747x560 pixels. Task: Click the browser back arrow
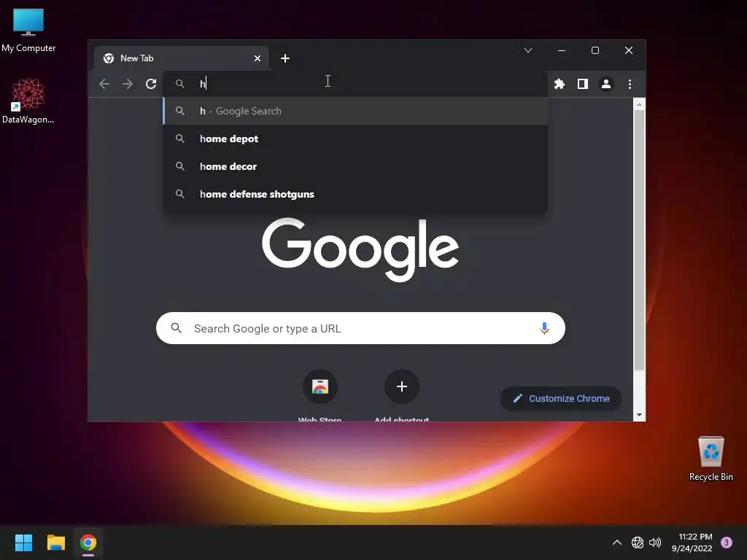[104, 85]
